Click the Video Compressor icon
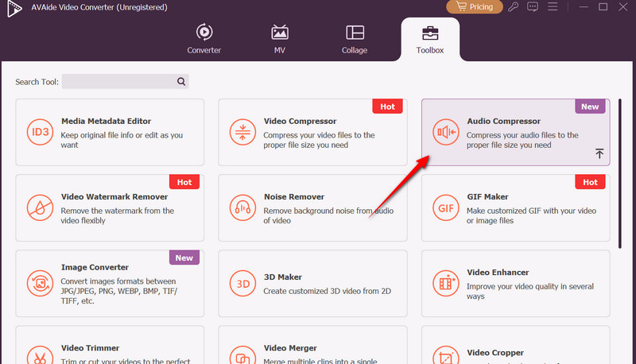This screenshot has height=364, width=636. 242,132
